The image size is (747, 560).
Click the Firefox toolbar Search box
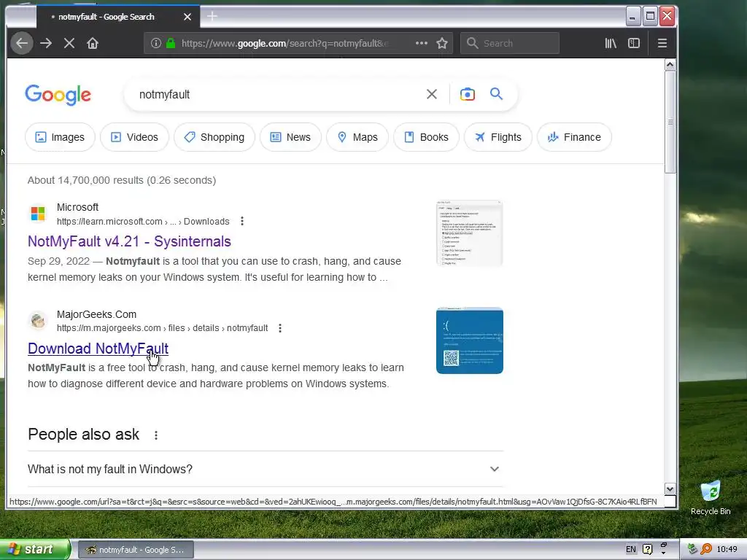510,43
